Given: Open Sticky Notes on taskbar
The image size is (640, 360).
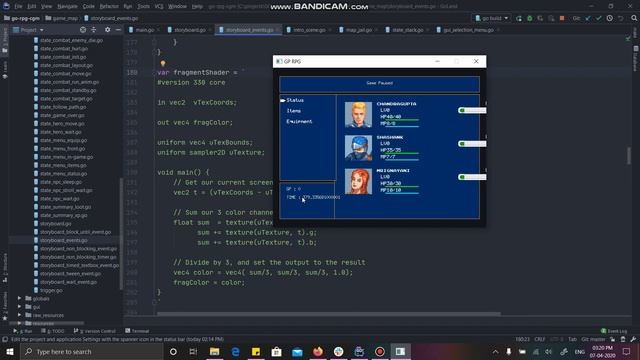Looking at the screenshot, I should point(256,351).
